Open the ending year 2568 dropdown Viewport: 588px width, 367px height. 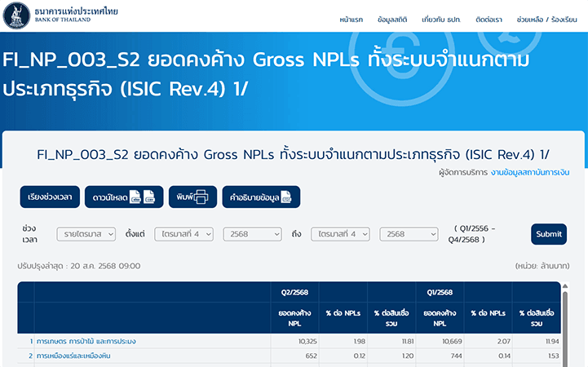(x=409, y=234)
